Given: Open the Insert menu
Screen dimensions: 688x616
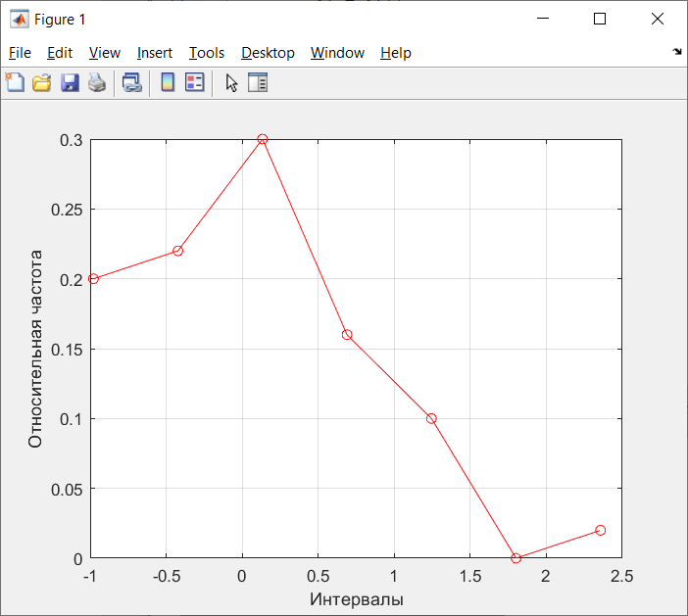Looking at the screenshot, I should pos(155,53).
